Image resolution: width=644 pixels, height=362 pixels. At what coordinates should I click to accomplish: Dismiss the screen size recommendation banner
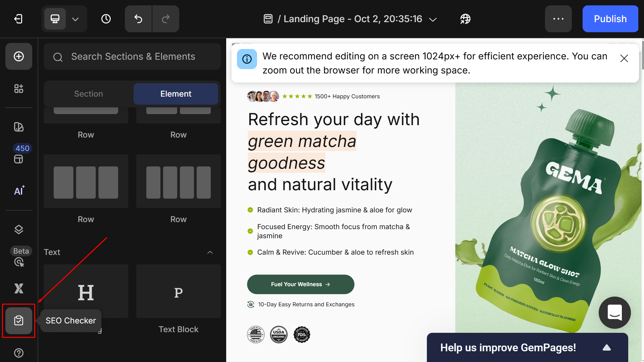click(624, 58)
